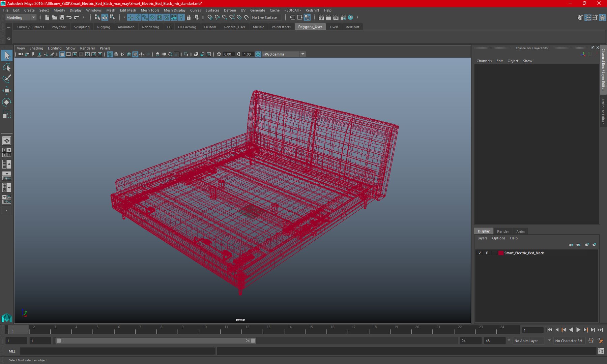Toggle use all lights in viewport

coord(142,54)
